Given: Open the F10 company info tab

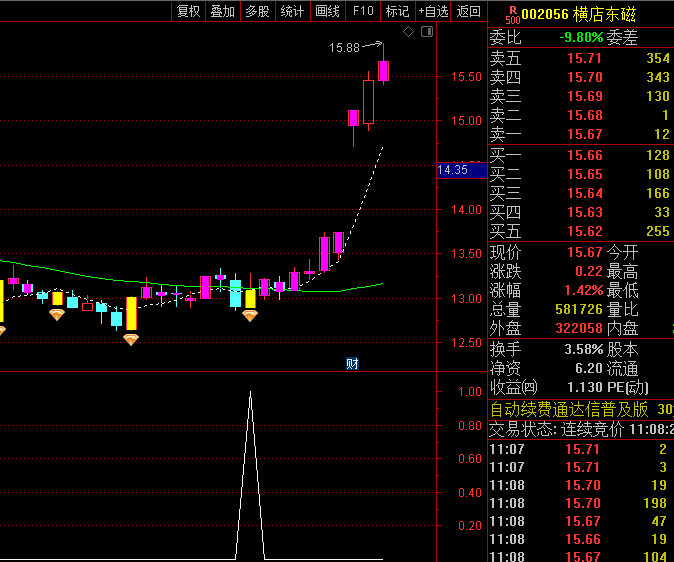Looking at the screenshot, I should pyautogui.click(x=362, y=11).
